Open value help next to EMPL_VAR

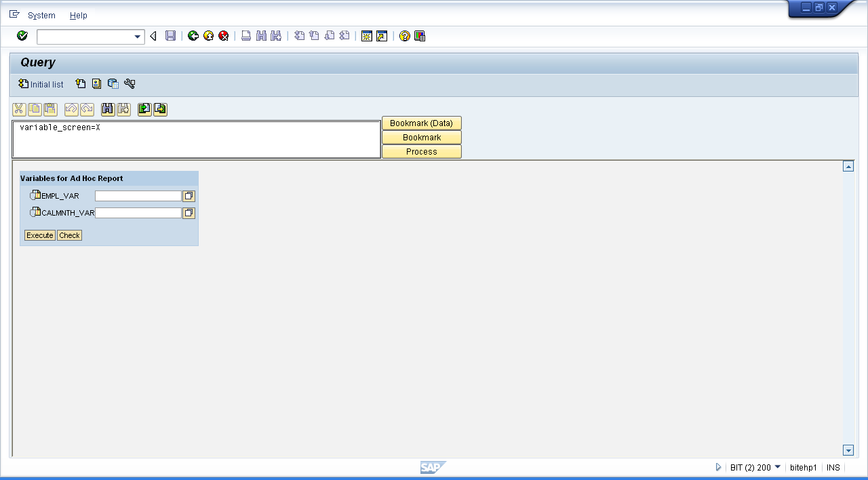189,196
